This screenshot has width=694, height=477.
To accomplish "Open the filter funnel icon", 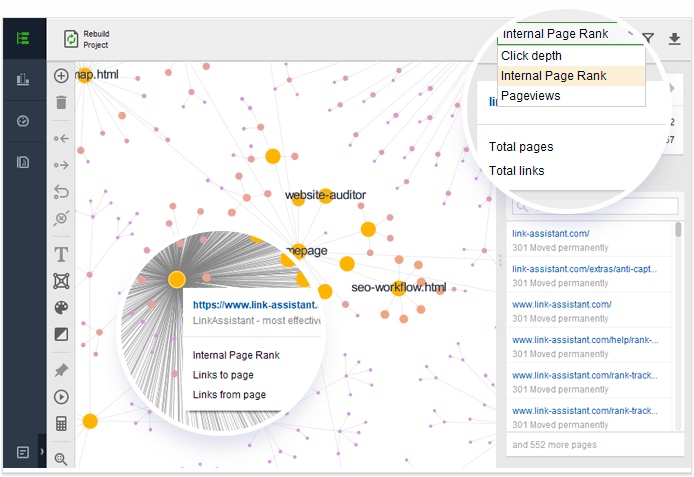I will pyautogui.click(x=648, y=38).
